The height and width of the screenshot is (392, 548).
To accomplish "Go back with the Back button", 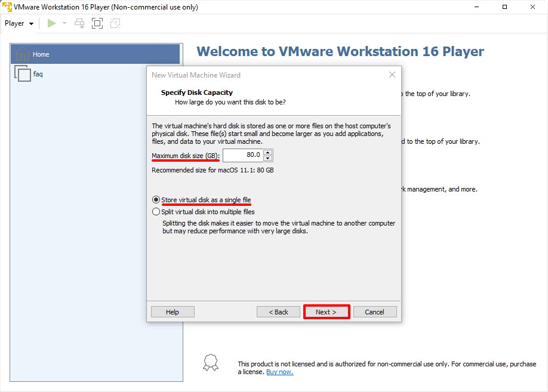I will coord(278,312).
